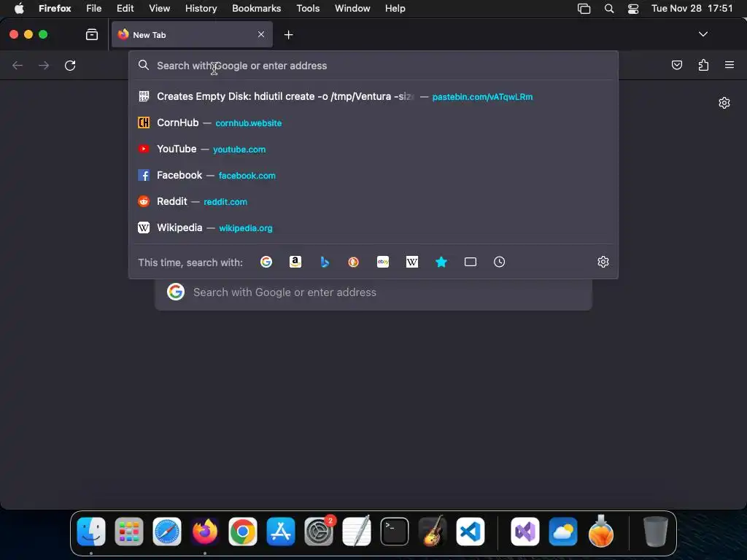
Task: Open pastebin Creates Empty Disk suggestion
Action: (x=373, y=96)
